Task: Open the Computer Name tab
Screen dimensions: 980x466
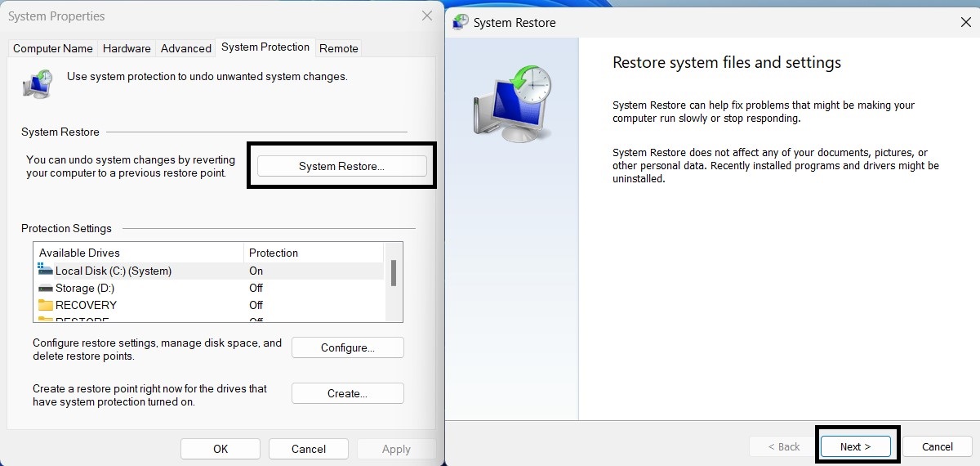Action: tap(53, 48)
